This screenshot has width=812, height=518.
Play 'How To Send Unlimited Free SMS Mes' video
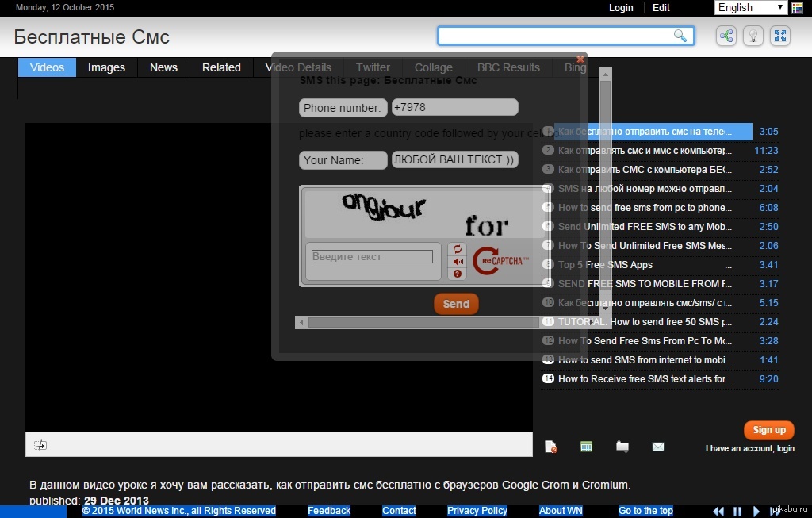645,246
